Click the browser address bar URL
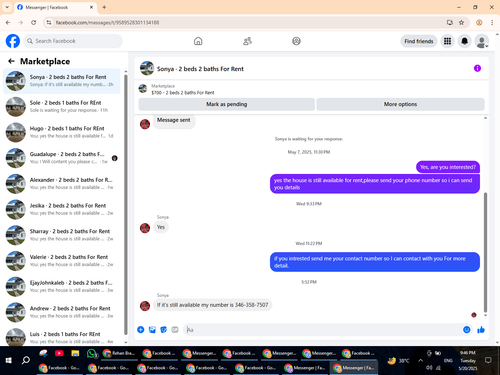 [x=107, y=22]
